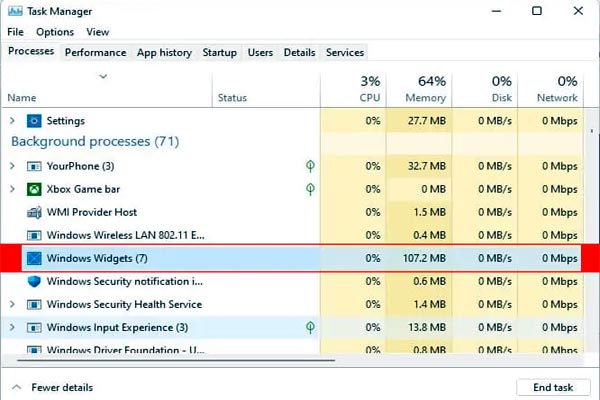Click the Task Manager title bar icon
Image resolution: width=600 pixels, height=400 pixels.
point(15,11)
